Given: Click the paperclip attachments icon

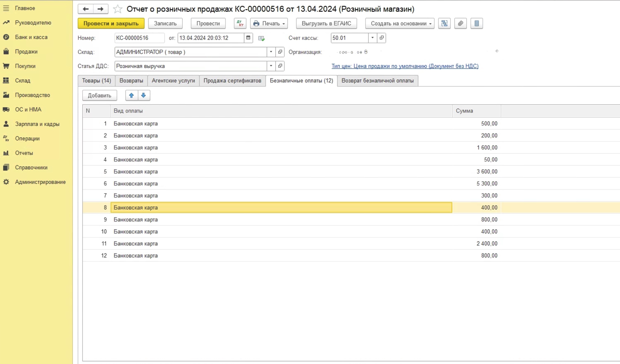Looking at the screenshot, I should (x=460, y=23).
